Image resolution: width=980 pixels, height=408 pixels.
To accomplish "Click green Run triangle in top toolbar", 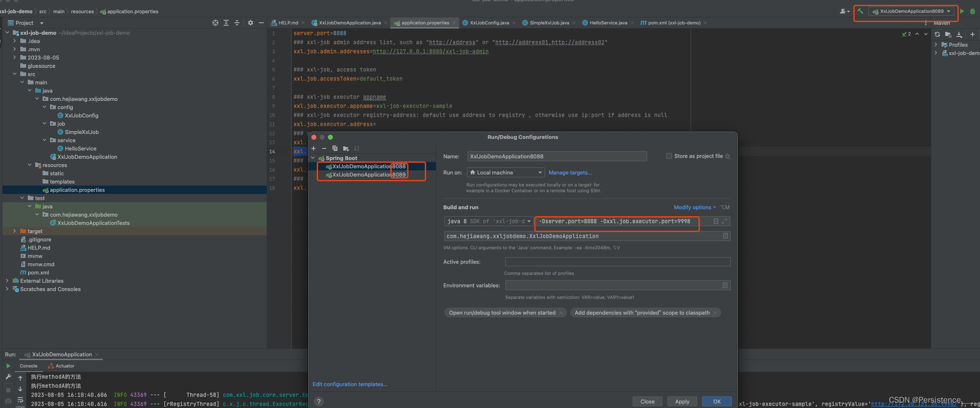I will pos(962,11).
